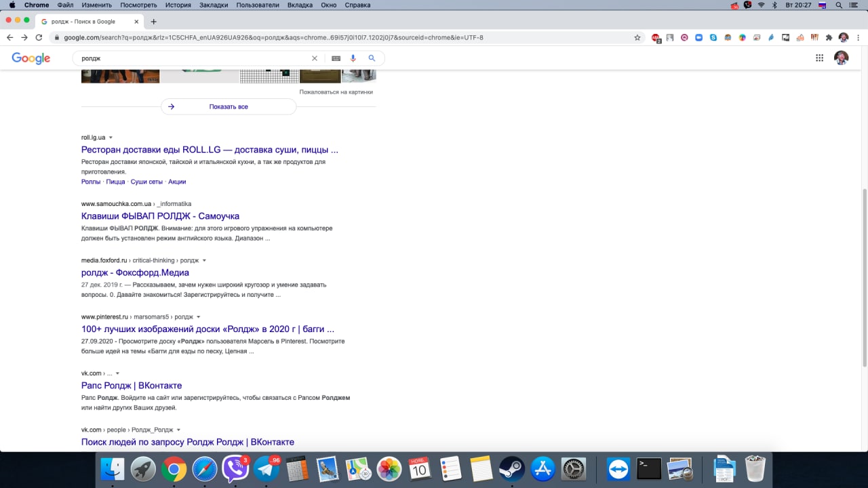
Task: Open Spotlight search in the menu bar
Action: click(840, 5)
